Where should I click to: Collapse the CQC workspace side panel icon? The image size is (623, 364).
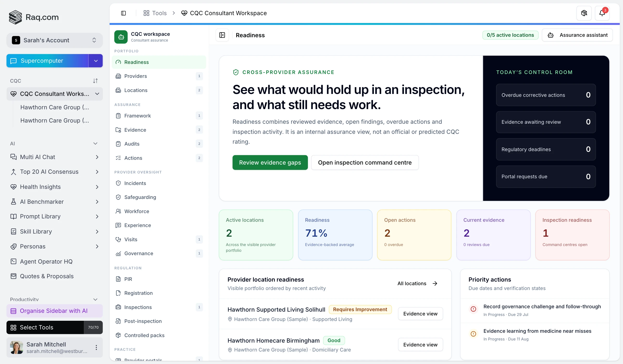(222, 35)
